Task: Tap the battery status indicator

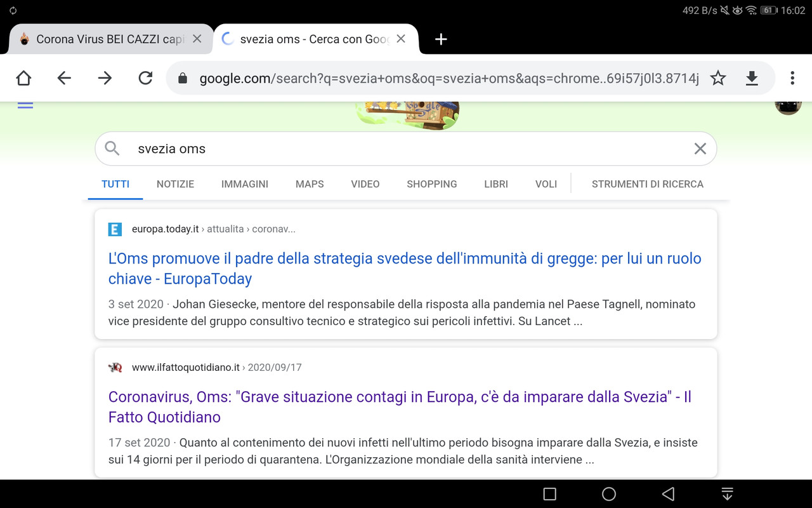Action: (x=768, y=10)
